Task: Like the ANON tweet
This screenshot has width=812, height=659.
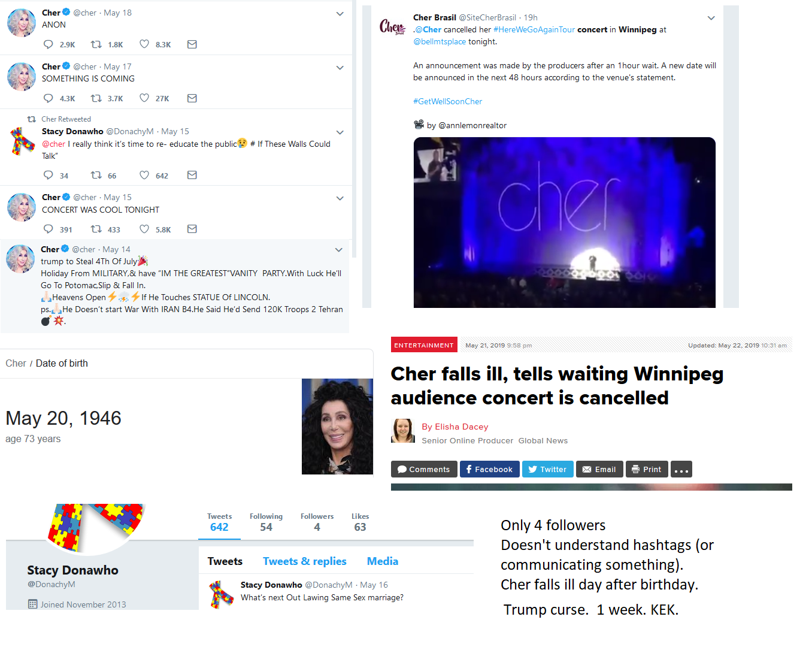Action: [x=144, y=44]
